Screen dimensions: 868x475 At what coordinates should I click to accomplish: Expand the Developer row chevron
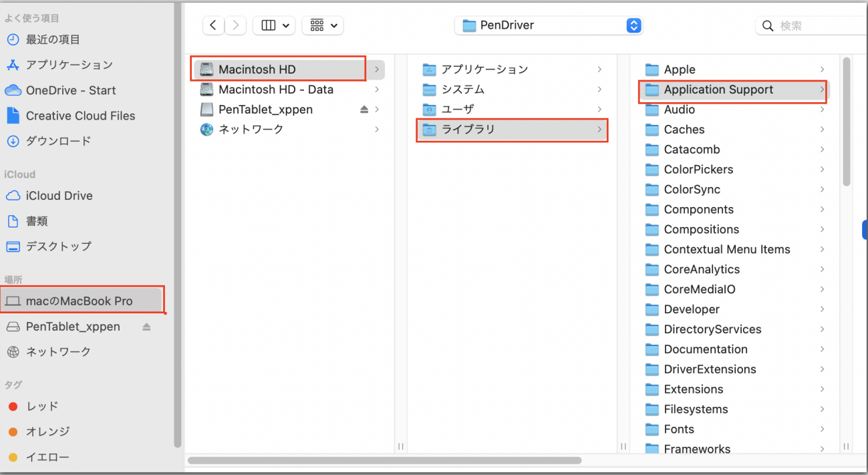pyautogui.click(x=822, y=309)
